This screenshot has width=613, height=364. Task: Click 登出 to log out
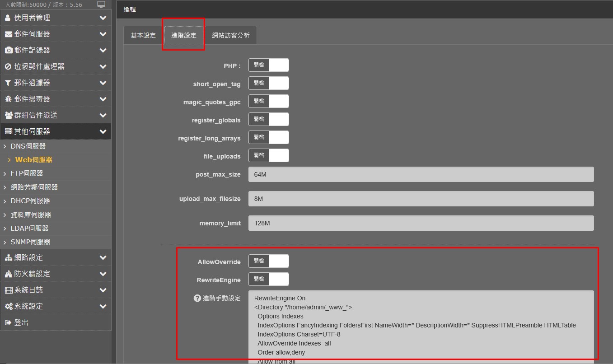tap(21, 322)
